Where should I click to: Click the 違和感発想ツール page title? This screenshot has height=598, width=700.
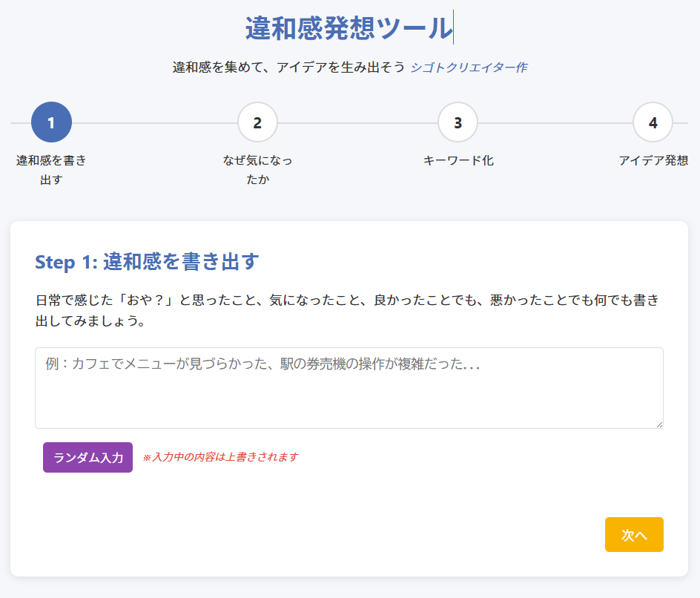[349, 28]
